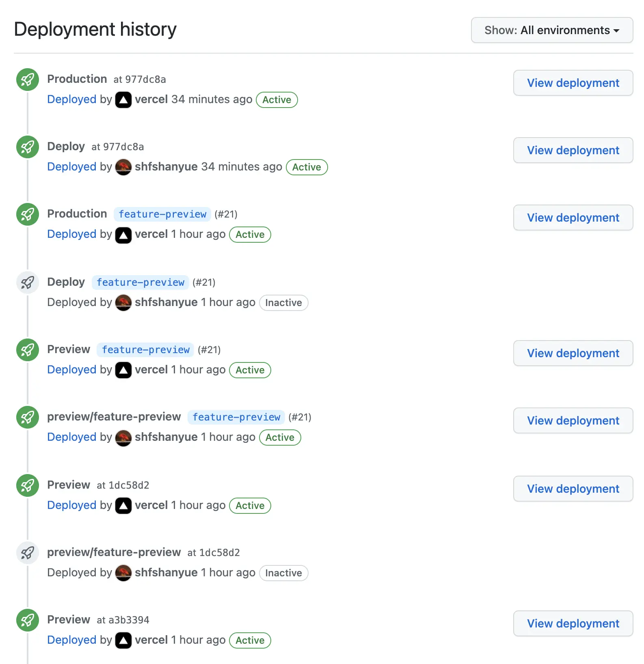View deployment for Production at 977dc8a
The height and width of the screenshot is (664, 644).
coord(573,83)
